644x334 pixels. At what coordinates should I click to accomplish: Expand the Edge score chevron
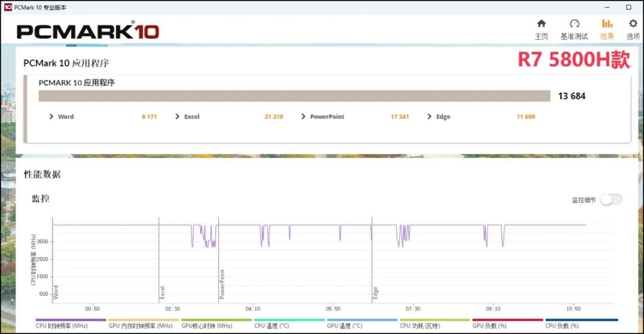pyautogui.click(x=430, y=117)
